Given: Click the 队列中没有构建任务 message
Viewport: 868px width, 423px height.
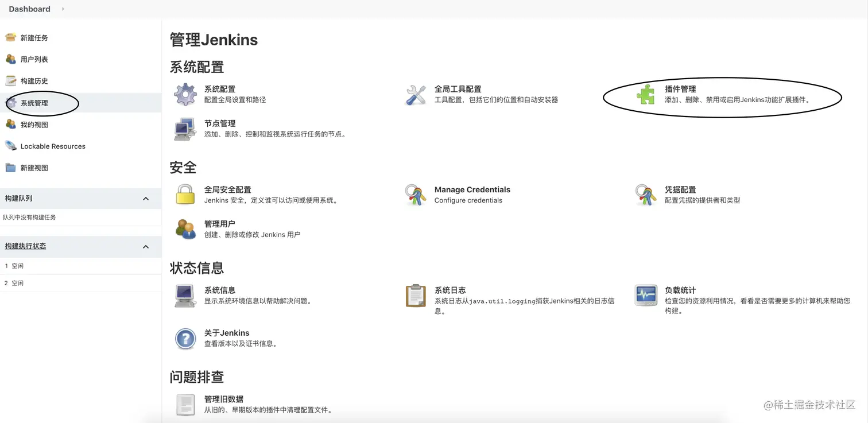Looking at the screenshot, I should pos(30,218).
